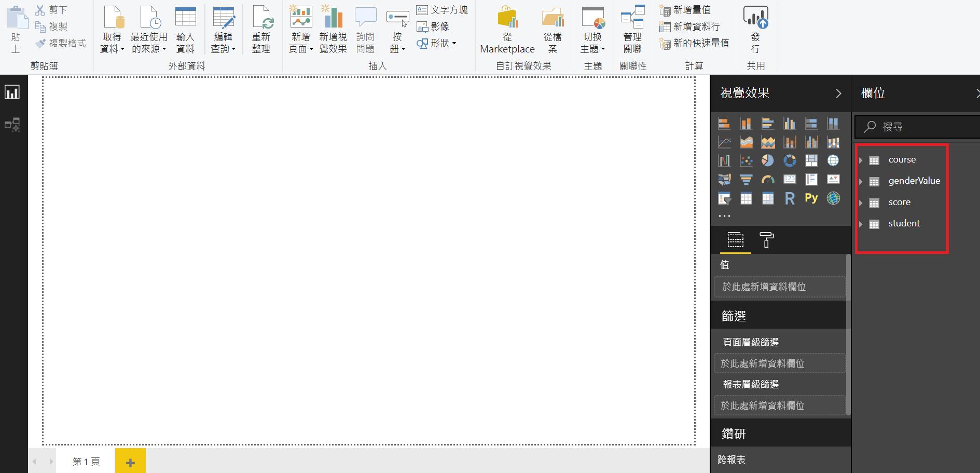Expand the course table
Screen dimensions: 980x473
pyautogui.click(x=861, y=160)
